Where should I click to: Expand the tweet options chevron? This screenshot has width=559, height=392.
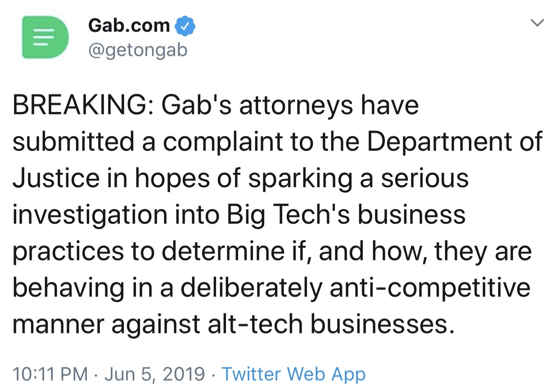click(537, 22)
